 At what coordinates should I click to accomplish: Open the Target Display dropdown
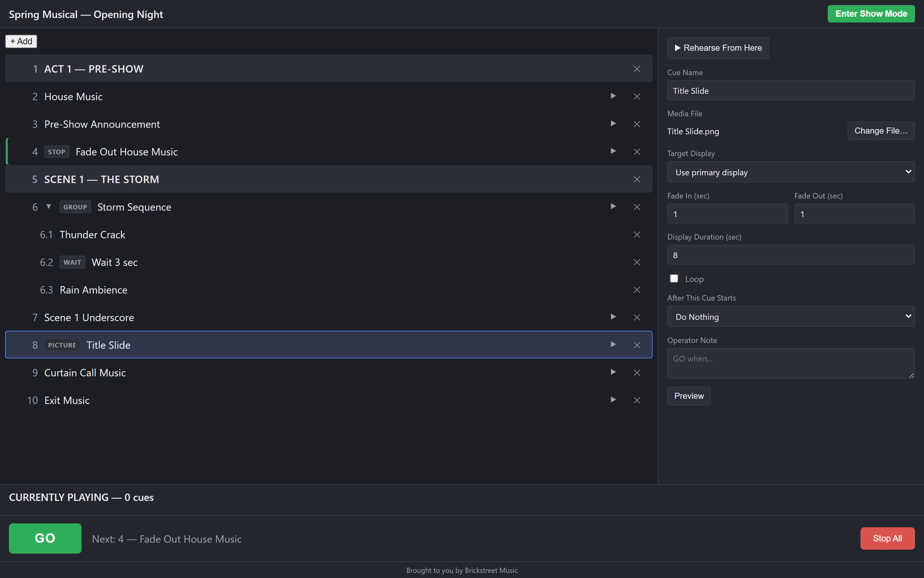[791, 172]
